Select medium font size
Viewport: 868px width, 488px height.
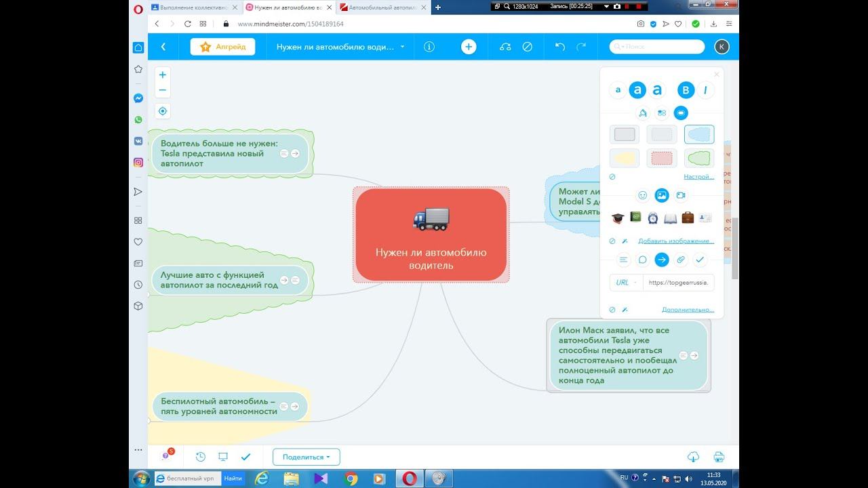pyautogui.click(x=637, y=90)
